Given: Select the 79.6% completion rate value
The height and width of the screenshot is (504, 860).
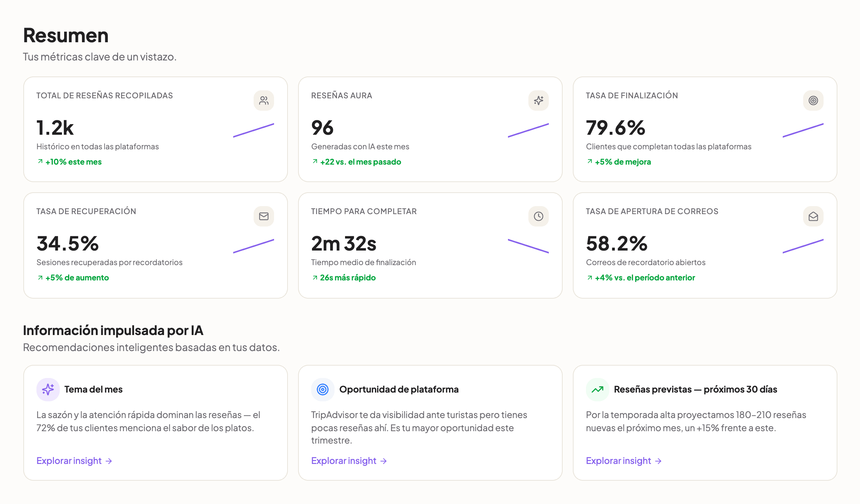Looking at the screenshot, I should point(615,127).
